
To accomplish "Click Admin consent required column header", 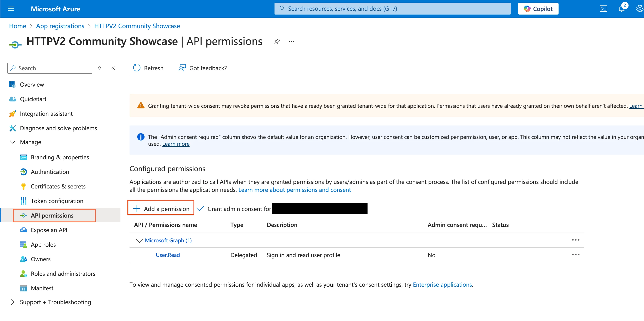I will (457, 225).
